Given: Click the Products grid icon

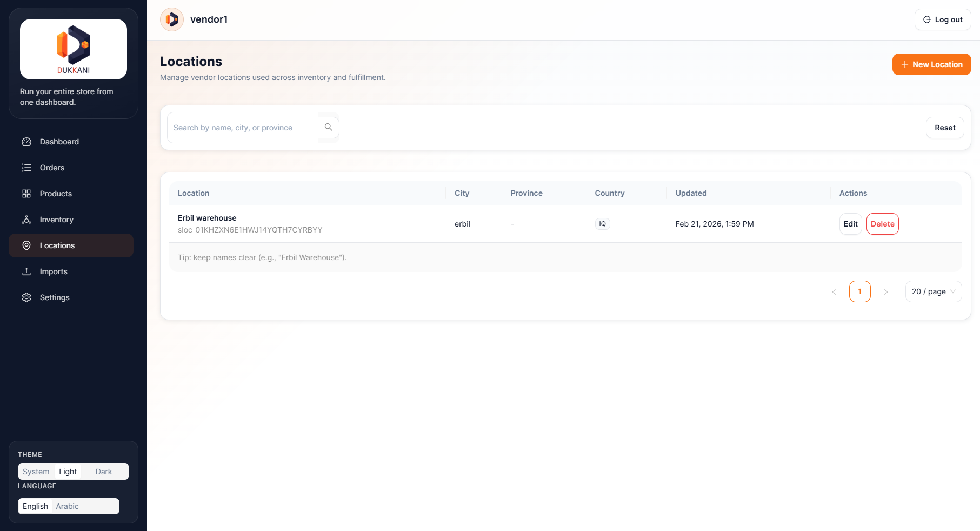Looking at the screenshot, I should click(x=26, y=194).
